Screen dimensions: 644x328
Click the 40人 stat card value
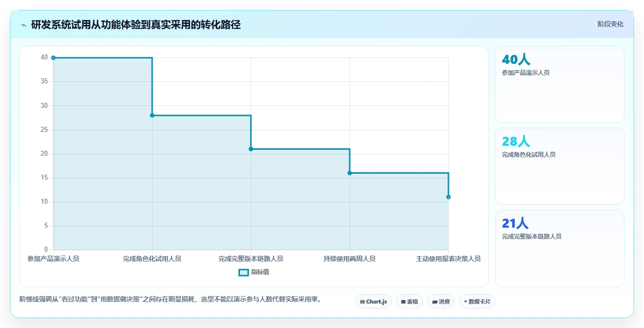pos(516,59)
